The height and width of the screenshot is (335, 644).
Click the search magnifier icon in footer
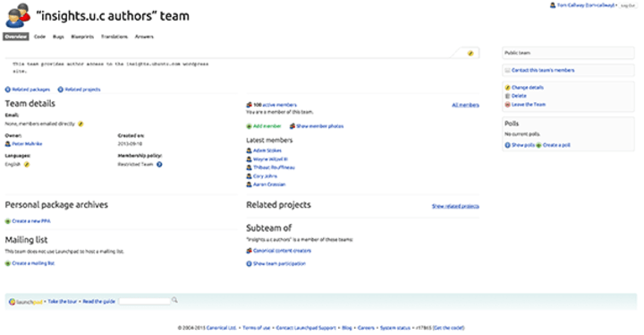(x=175, y=300)
